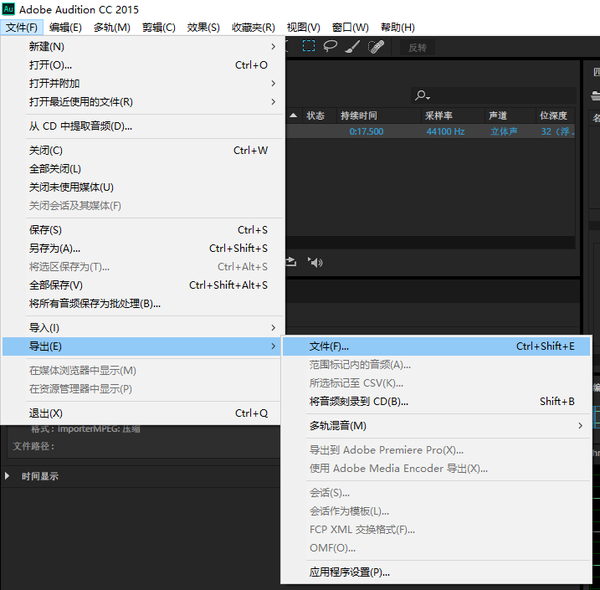Choose 另存为(A)... entry

tap(142, 248)
